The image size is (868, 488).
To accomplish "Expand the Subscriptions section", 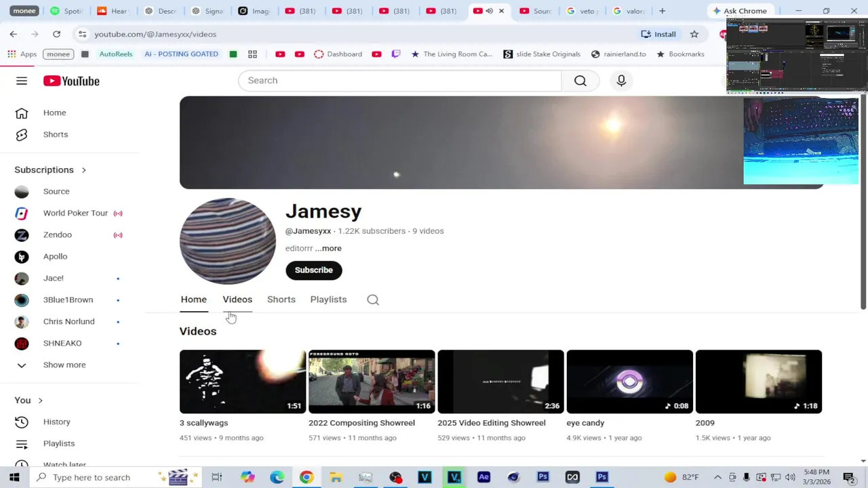I will (x=51, y=169).
